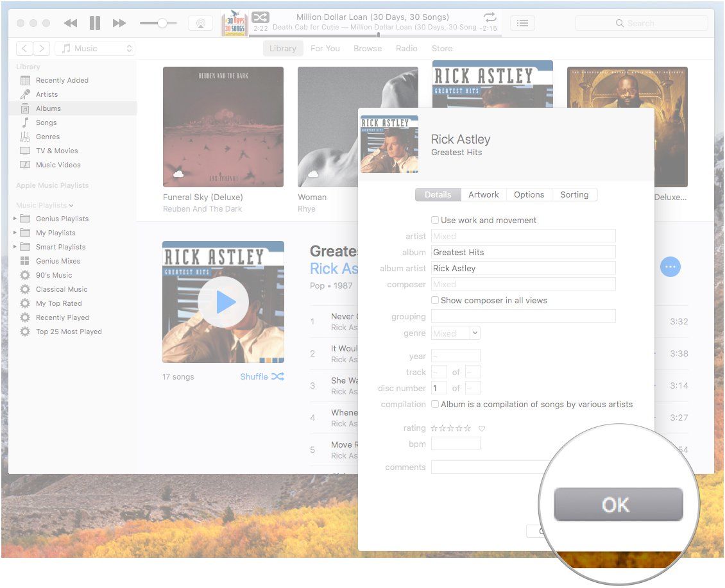725x588 pixels.
Task: Switch to the Artwork tab
Action: point(483,194)
